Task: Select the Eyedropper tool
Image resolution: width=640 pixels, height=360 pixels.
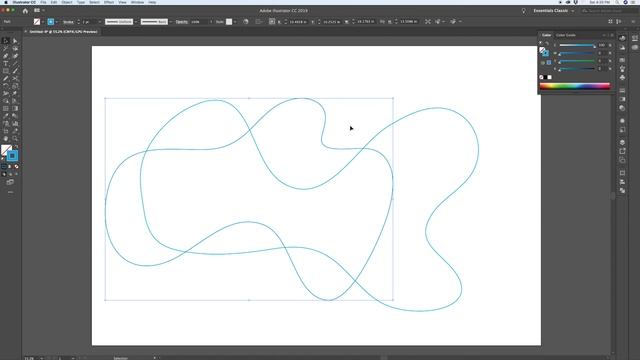Action: tap(6, 116)
